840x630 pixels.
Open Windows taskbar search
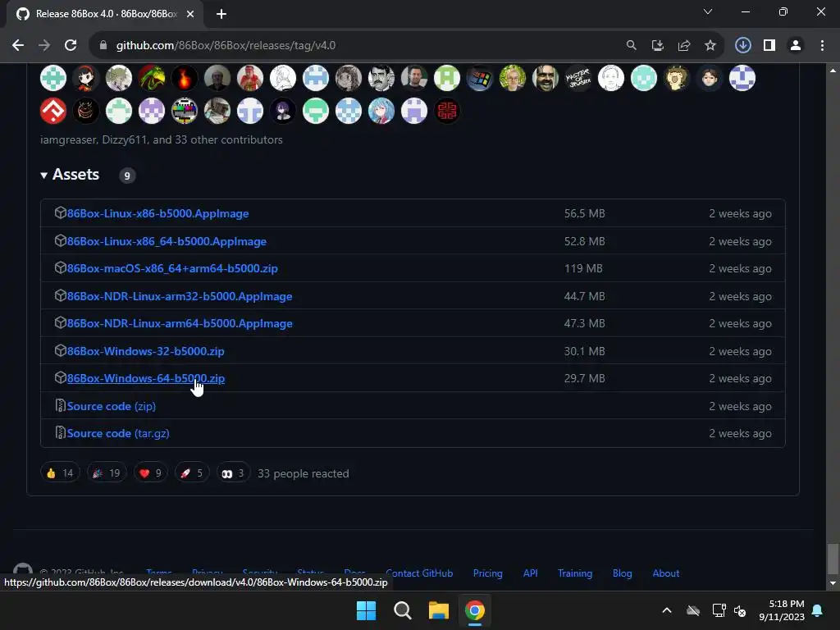coord(402,610)
